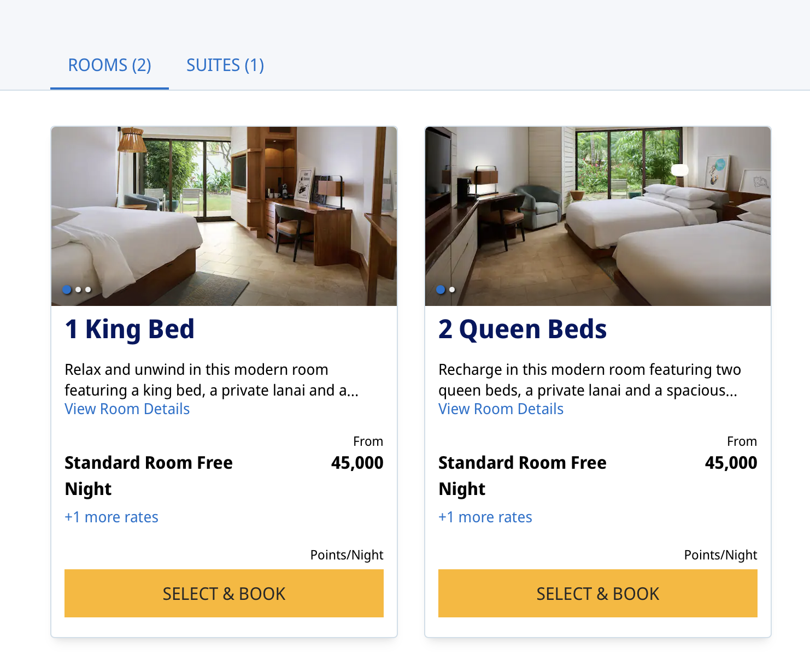810x672 pixels.
Task: Select first carousel dot on King Bed photo
Action: click(67, 290)
